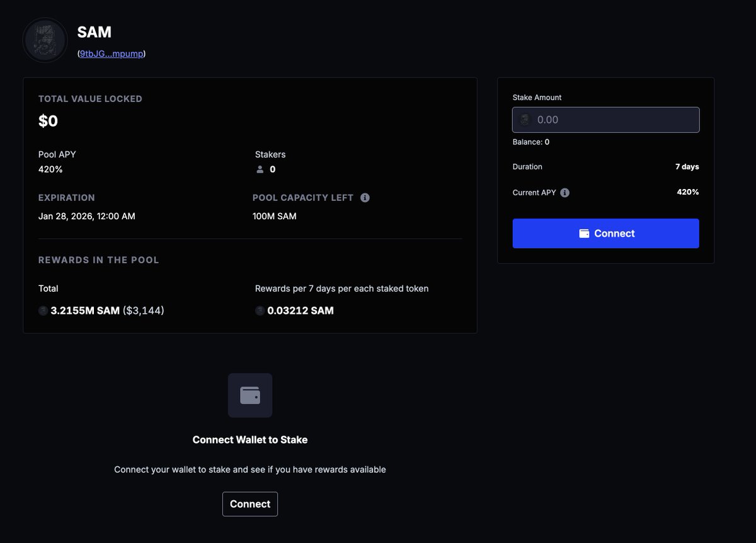756x543 pixels.
Task: Click the $0 total value locked amount
Action: [x=49, y=121]
